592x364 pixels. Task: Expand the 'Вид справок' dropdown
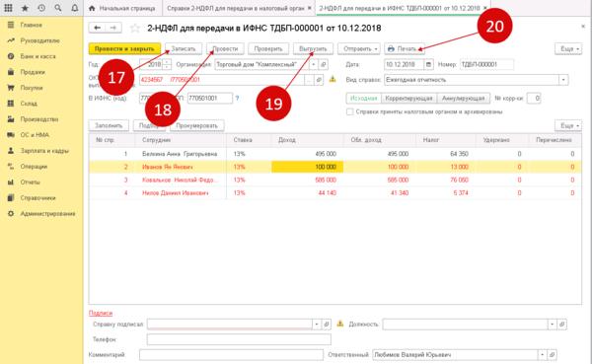(x=563, y=80)
